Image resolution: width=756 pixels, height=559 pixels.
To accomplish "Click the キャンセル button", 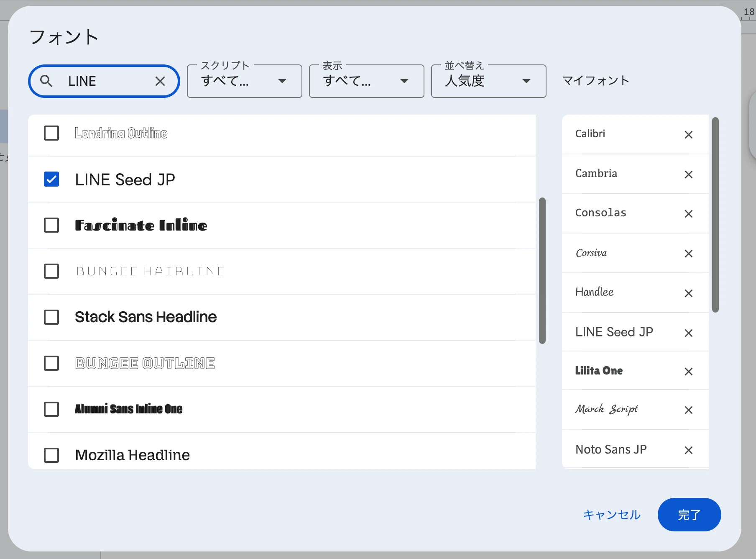I will coord(612,515).
